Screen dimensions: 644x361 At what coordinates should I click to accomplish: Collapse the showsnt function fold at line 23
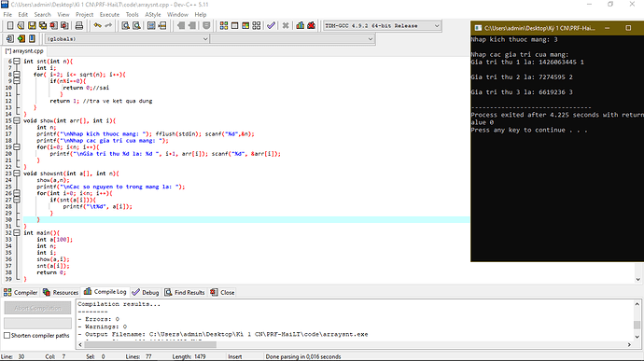point(17,174)
